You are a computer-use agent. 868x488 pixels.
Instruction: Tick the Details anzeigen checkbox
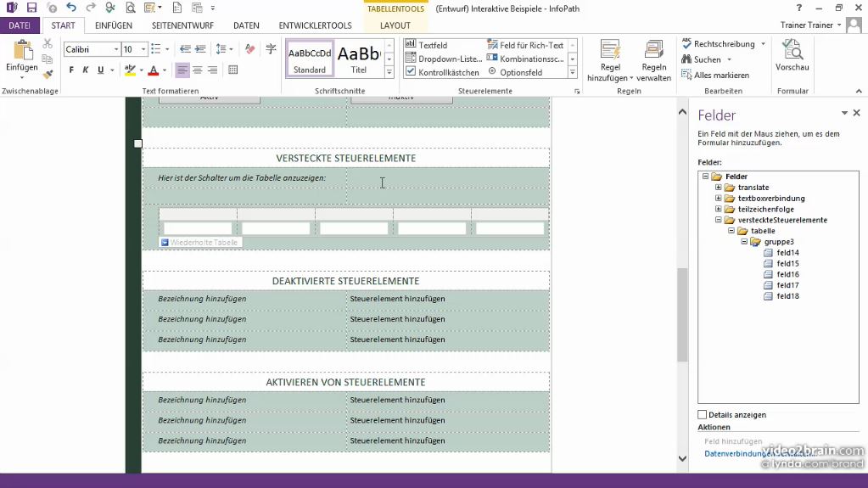[703, 414]
